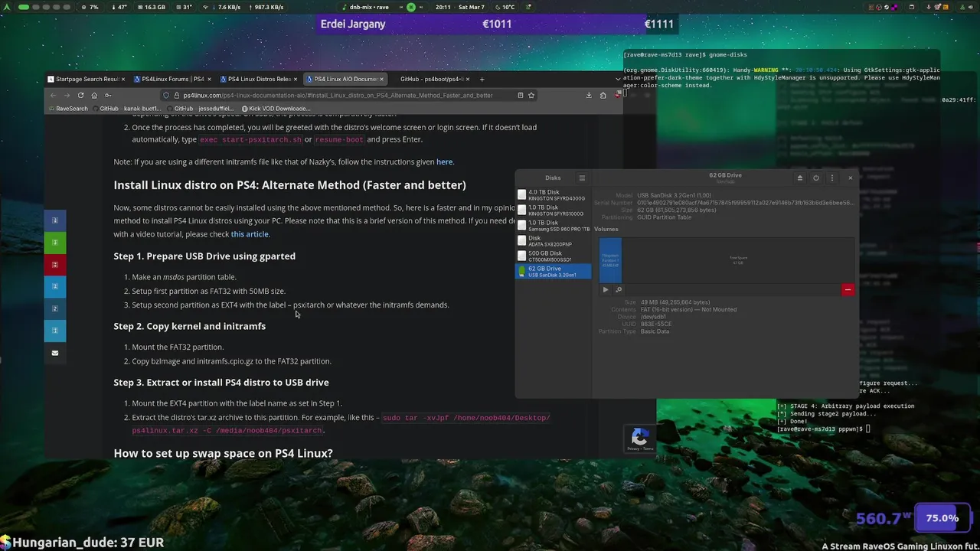Open additional partition options gear in Disks

(x=619, y=289)
